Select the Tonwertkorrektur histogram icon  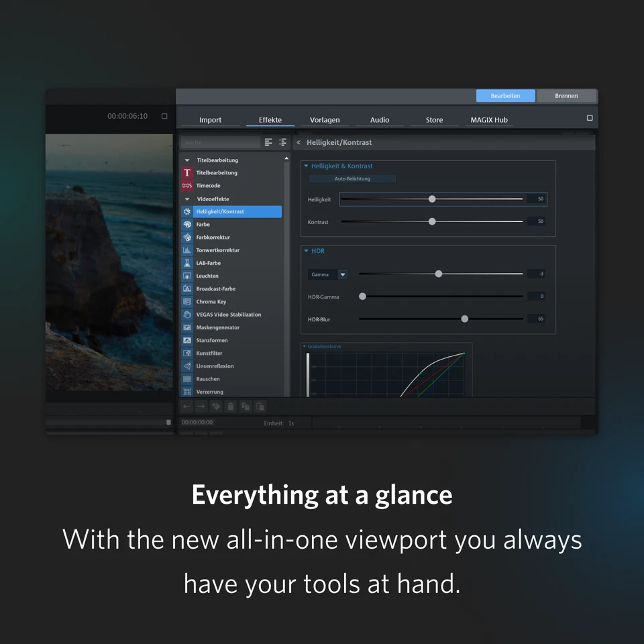pos(186,250)
